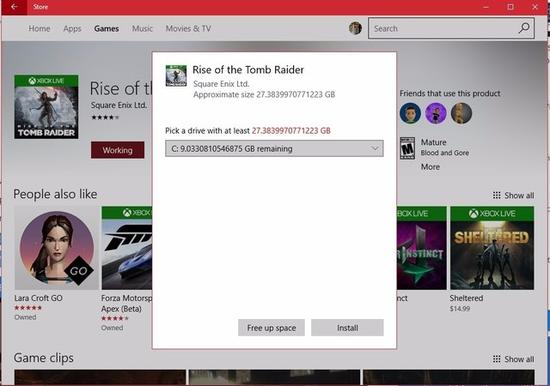Click the first friend avatar
This screenshot has height=386, width=550.
pos(410,113)
